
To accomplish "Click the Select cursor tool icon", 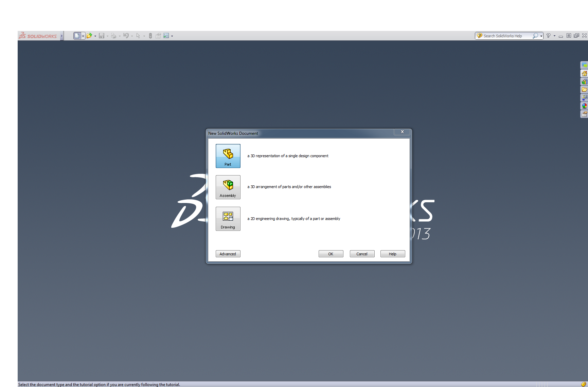I will pyautogui.click(x=138, y=36).
